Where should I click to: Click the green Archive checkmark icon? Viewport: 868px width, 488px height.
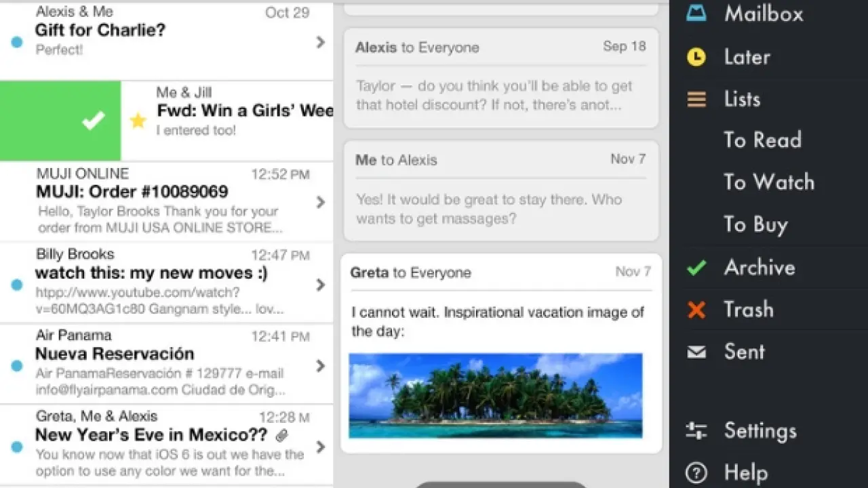696,268
